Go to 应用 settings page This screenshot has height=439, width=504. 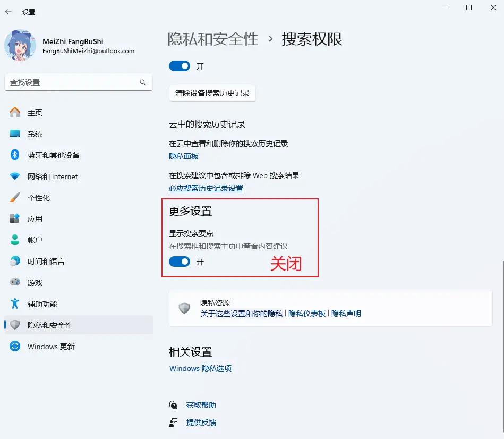pos(35,219)
